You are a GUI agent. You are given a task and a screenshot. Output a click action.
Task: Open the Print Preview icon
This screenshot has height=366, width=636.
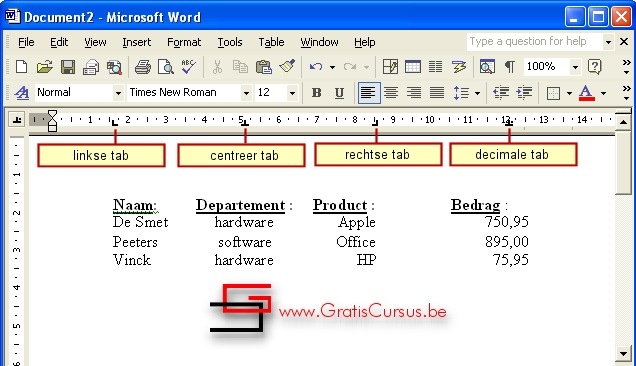tap(165, 67)
